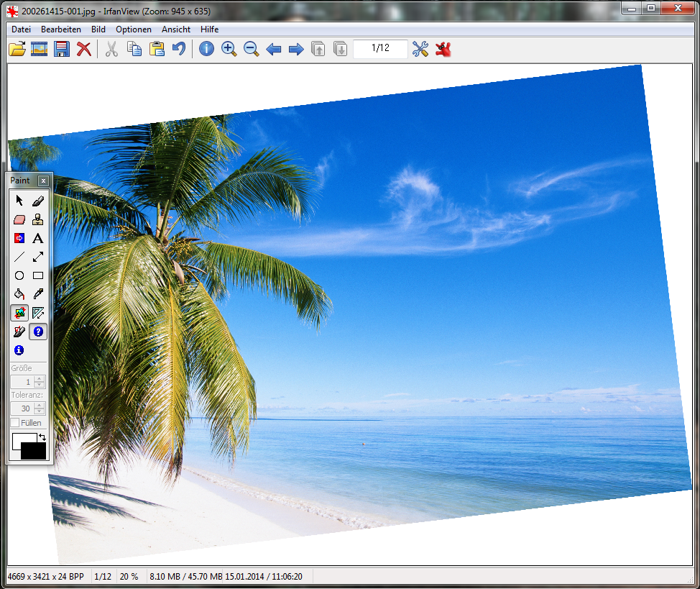Viewport: 700px width, 589px height.
Task: Zoom in with the plus magnifier
Action: coord(229,49)
